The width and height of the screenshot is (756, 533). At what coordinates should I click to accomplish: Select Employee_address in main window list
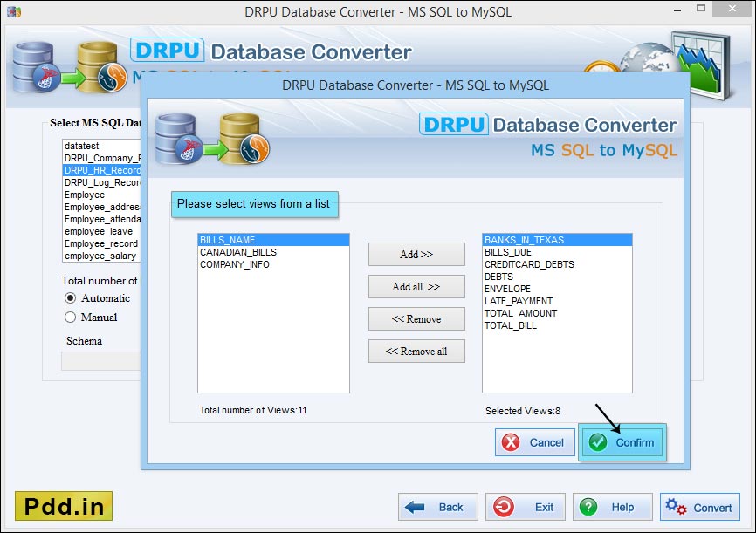[x=102, y=207]
